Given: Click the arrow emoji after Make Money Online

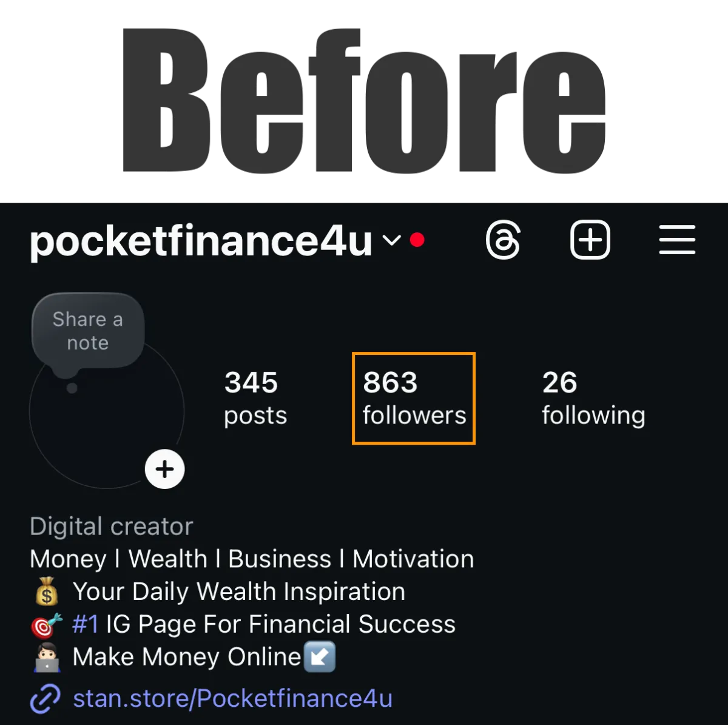Looking at the screenshot, I should click(319, 658).
